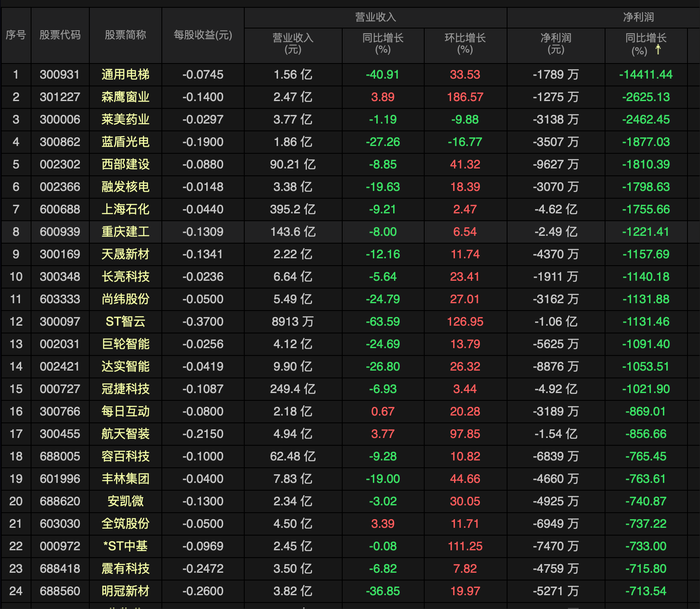700x609 pixels.
Task: Open stock 安凯微
Action: point(126,501)
